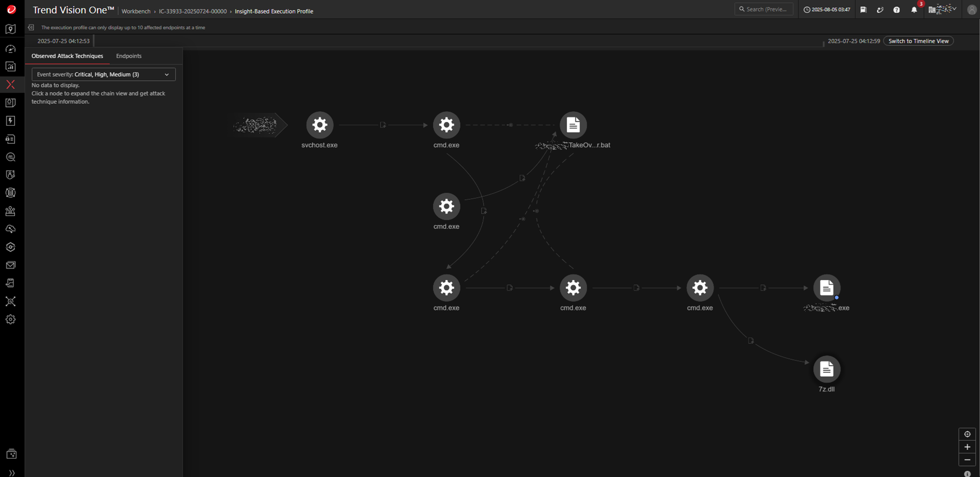
Task: Click the start timestamp 2025-07-25 04:12:53
Action: [x=64, y=41]
